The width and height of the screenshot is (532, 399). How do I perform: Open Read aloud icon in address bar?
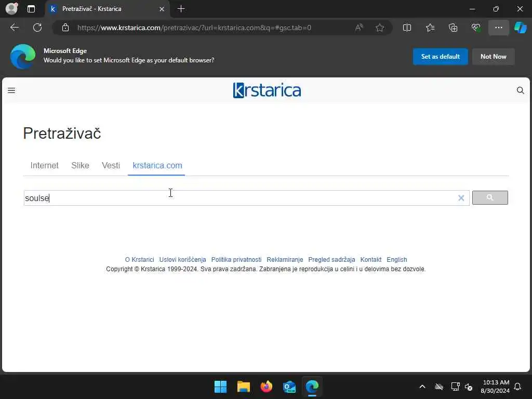click(x=359, y=28)
